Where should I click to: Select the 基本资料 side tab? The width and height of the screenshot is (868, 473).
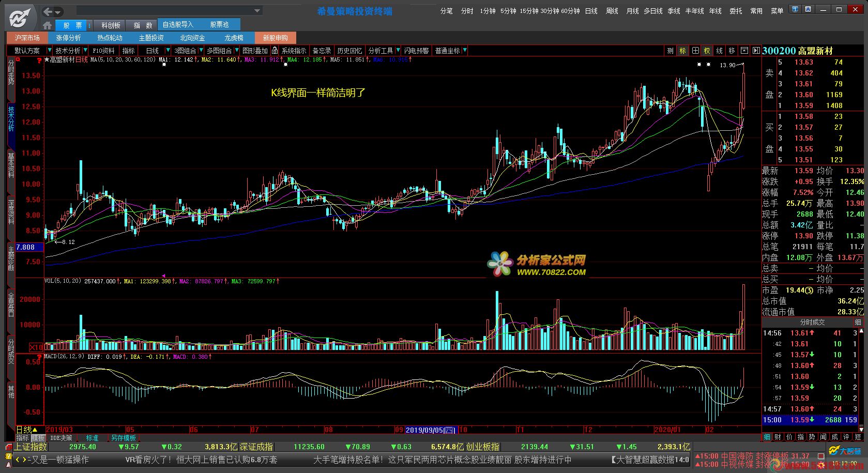[x=11, y=165]
